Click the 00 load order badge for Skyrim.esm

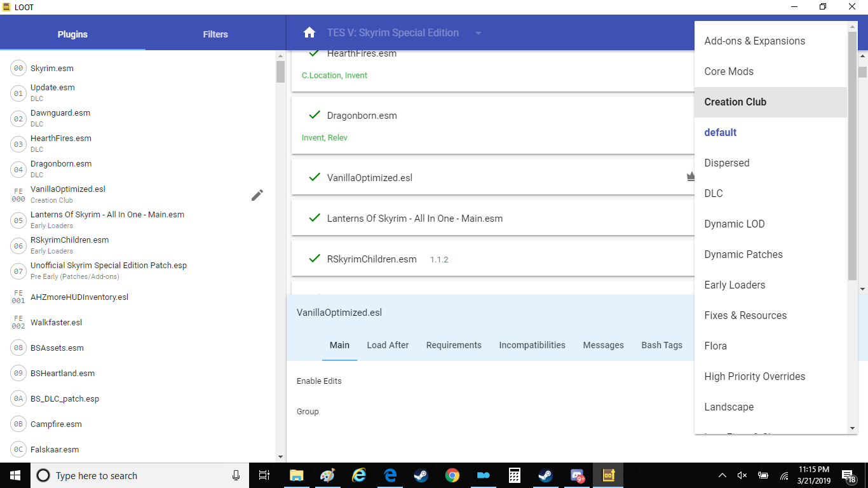[18, 68]
